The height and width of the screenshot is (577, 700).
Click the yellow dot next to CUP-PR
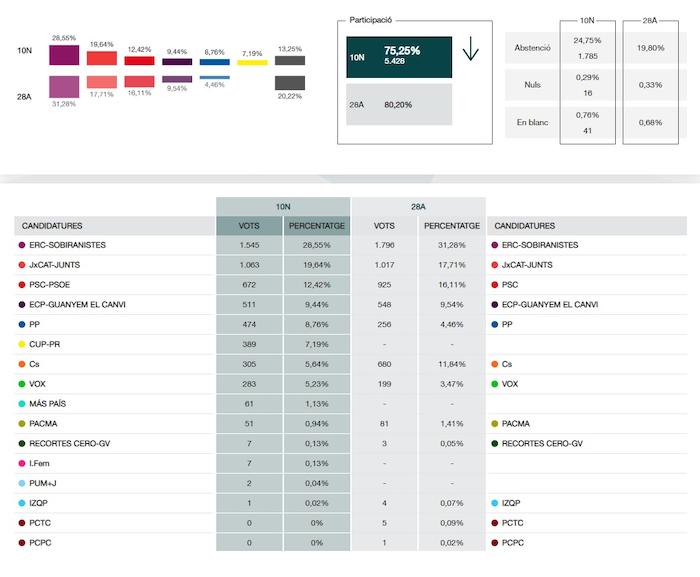click(21, 344)
